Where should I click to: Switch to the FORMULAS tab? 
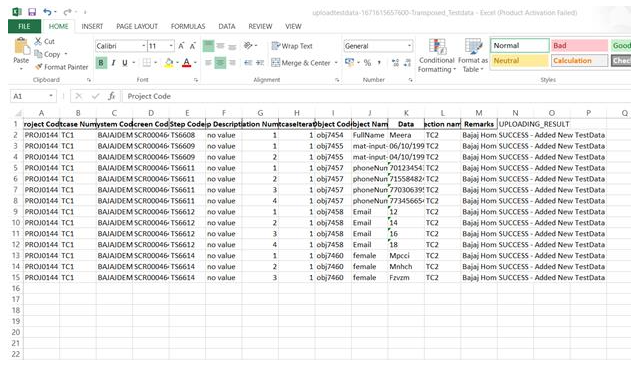[188, 26]
